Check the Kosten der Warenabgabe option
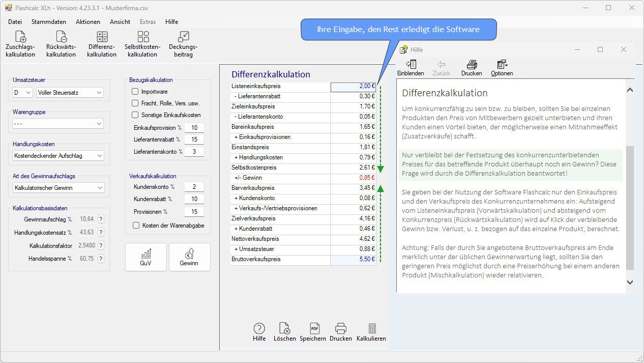Image resolution: width=644 pixels, height=363 pixels. pyautogui.click(x=136, y=226)
